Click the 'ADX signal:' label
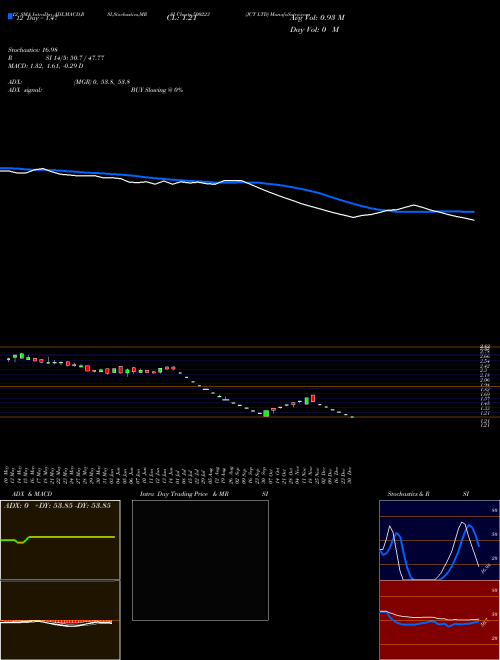The height and width of the screenshot is (660, 500). pos(25,90)
